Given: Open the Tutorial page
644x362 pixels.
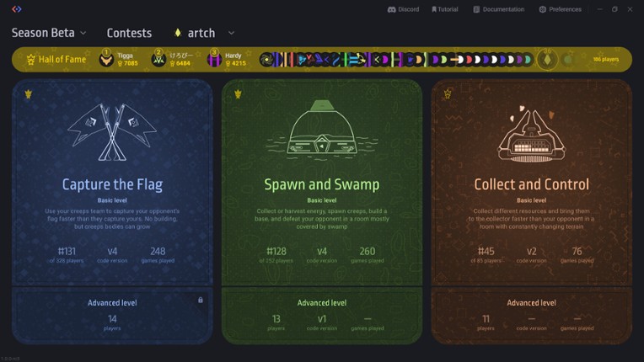Looking at the screenshot, I should pos(445,9).
